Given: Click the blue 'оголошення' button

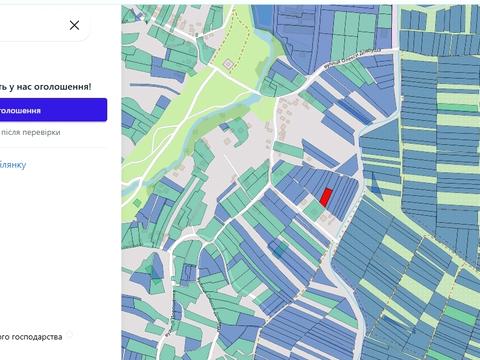Looking at the screenshot, I should tap(53, 110).
